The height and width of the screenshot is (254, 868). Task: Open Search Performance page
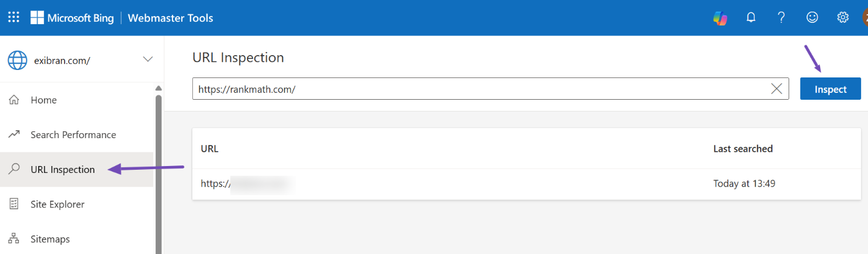[x=73, y=134]
